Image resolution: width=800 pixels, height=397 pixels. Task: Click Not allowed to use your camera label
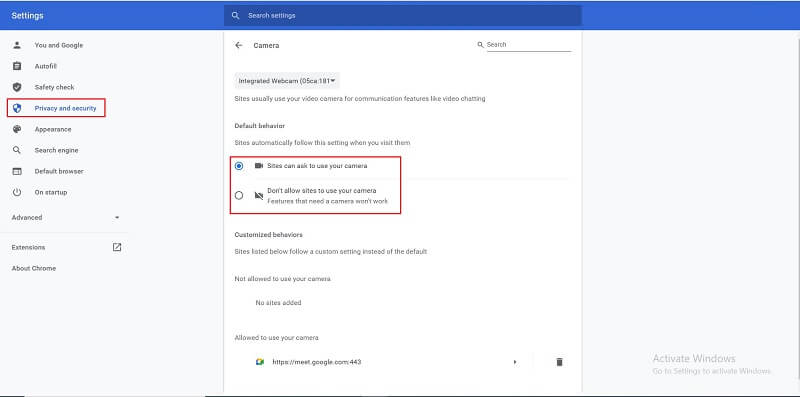click(x=283, y=279)
